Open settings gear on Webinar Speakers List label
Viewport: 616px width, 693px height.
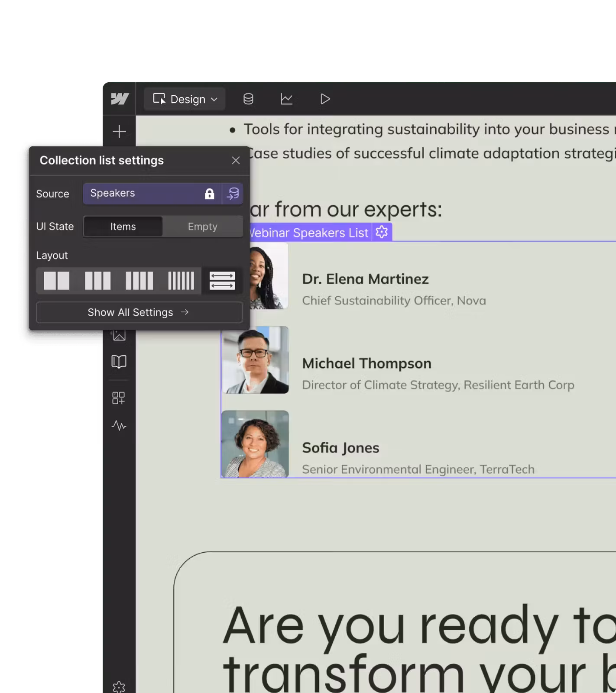pos(382,232)
